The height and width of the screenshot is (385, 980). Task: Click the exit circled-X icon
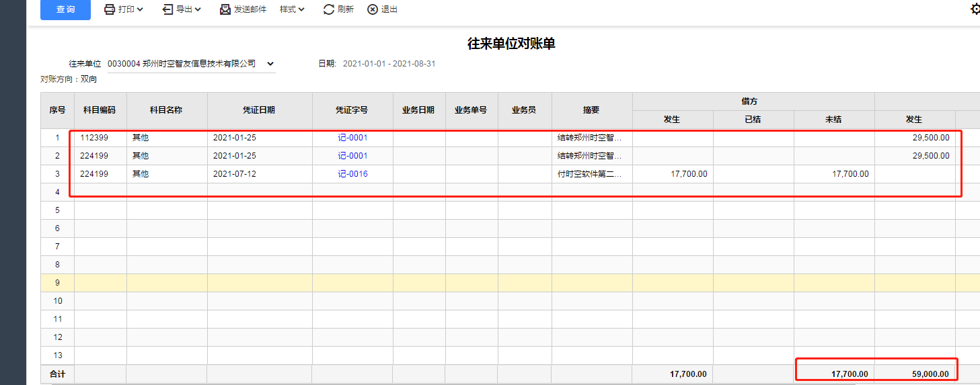(373, 9)
